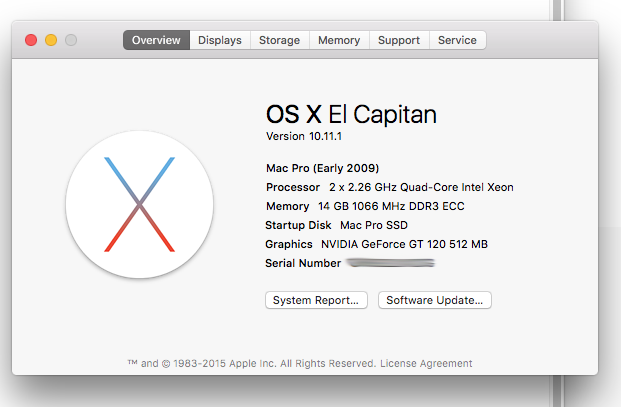
Task: Open the Service tab
Action: tap(457, 40)
